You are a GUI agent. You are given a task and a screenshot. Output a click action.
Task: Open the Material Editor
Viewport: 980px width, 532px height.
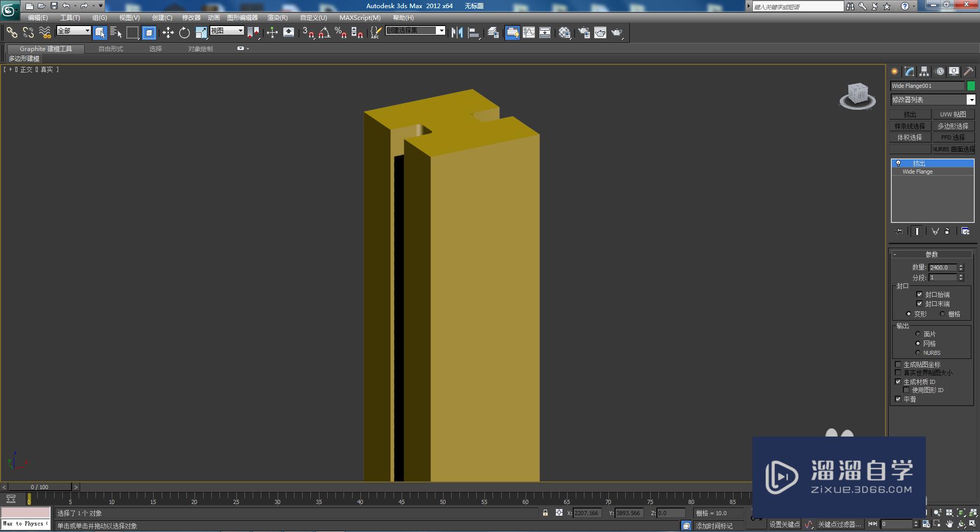564,33
